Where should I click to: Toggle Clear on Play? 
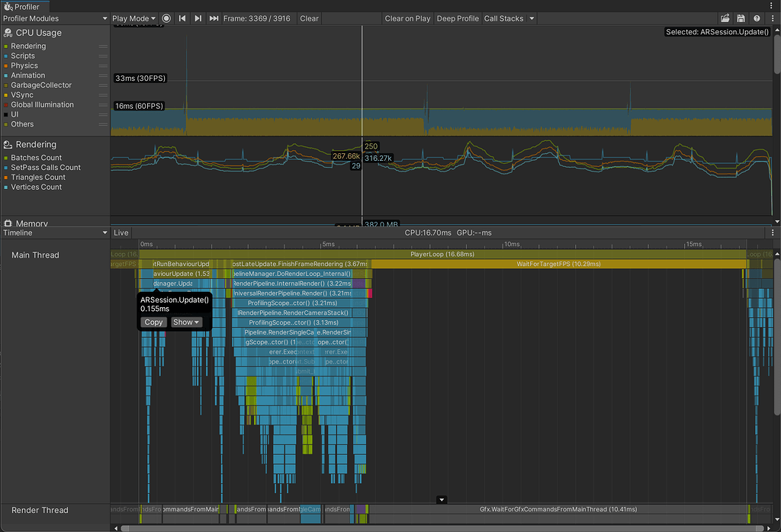407,18
